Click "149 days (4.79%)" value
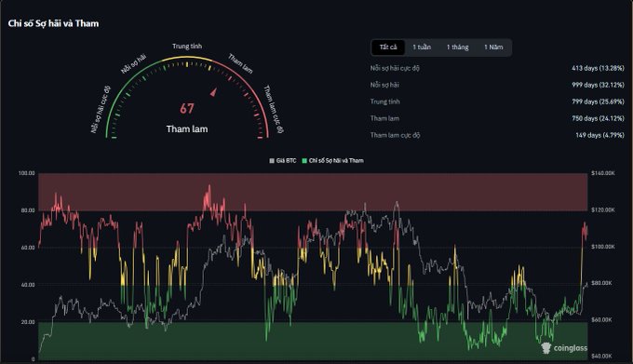 click(599, 135)
